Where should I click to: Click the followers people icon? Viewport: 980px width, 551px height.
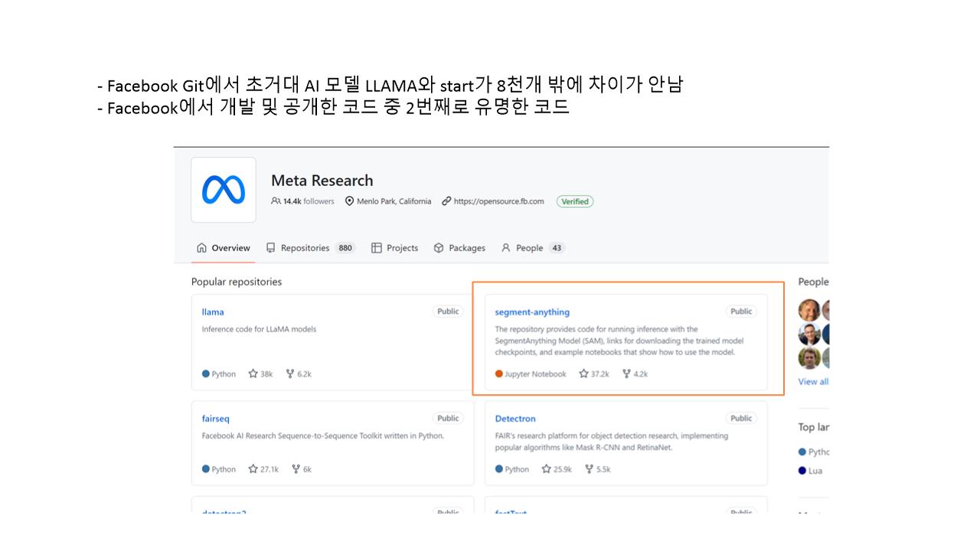pos(276,201)
